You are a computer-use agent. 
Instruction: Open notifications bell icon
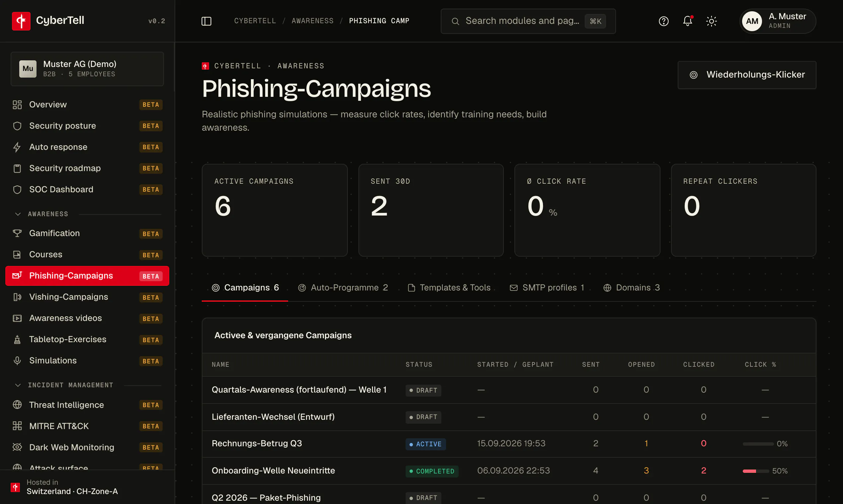coord(688,21)
